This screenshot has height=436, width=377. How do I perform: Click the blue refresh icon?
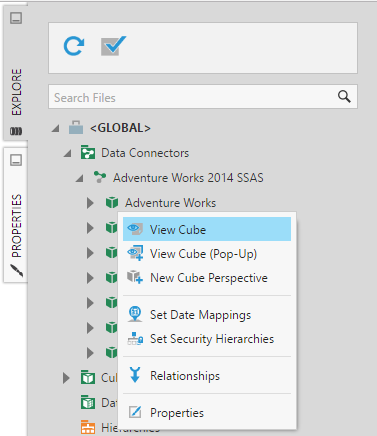(74, 46)
